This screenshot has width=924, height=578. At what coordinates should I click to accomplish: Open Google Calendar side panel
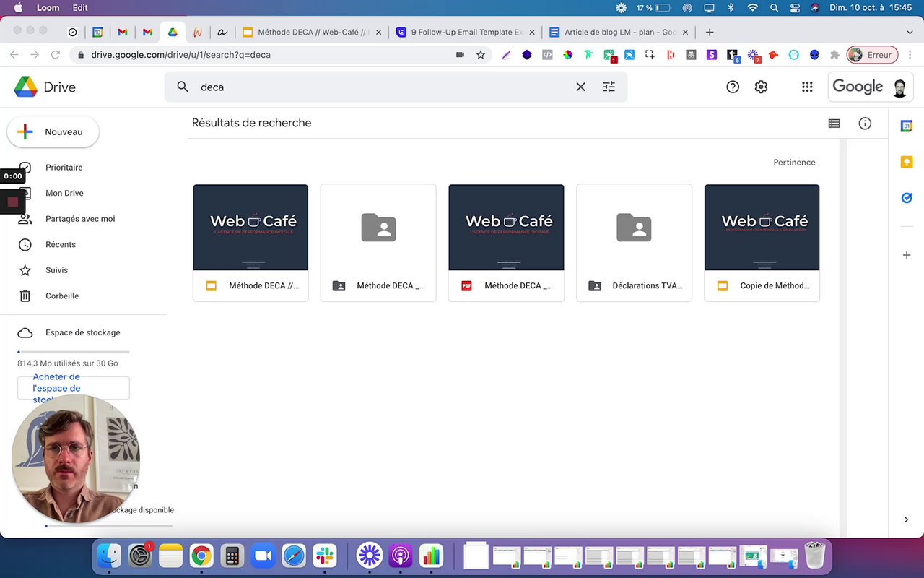(x=907, y=126)
